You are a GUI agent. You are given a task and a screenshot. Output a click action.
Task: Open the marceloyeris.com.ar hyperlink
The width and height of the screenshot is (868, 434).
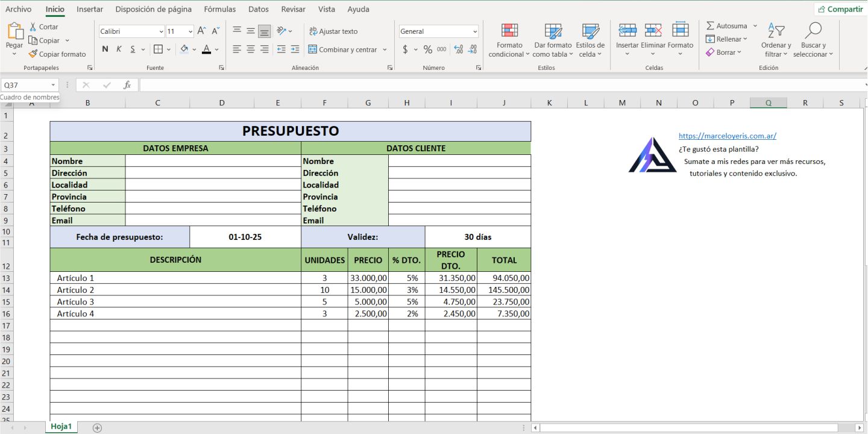point(727,136)
